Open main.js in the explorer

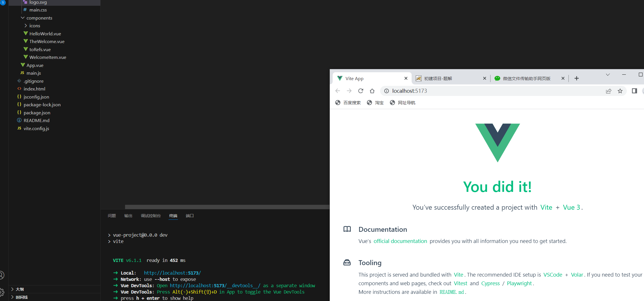[55, 73]
